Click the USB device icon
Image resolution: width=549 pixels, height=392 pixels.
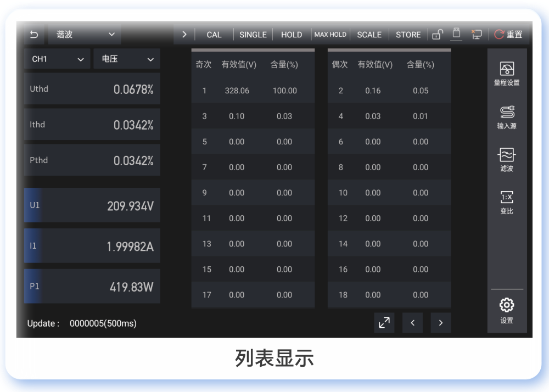pos(456,34)
